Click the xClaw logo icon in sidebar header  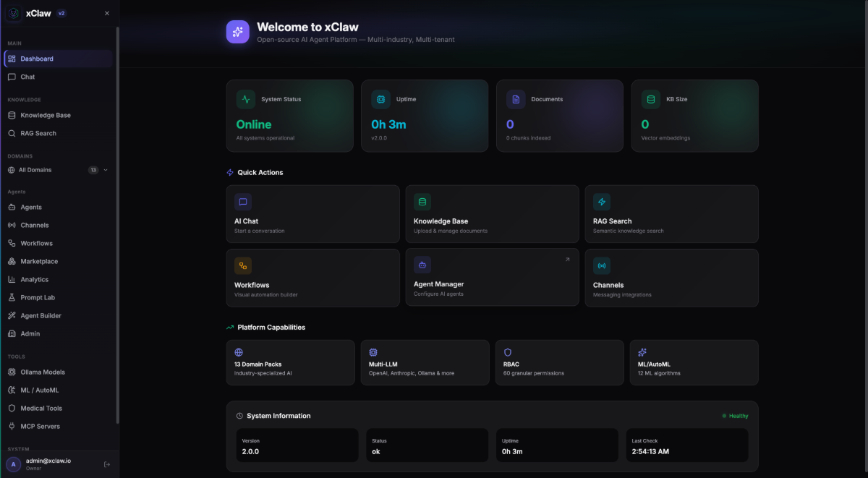pyautogui.click(x=14, y=13)
